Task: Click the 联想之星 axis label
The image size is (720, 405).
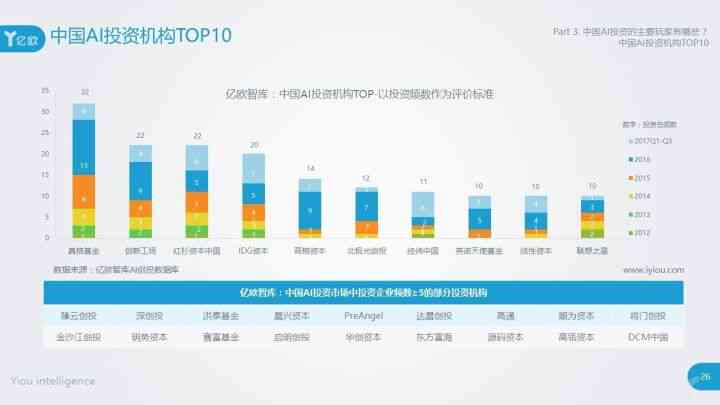Action: (592, 251)
